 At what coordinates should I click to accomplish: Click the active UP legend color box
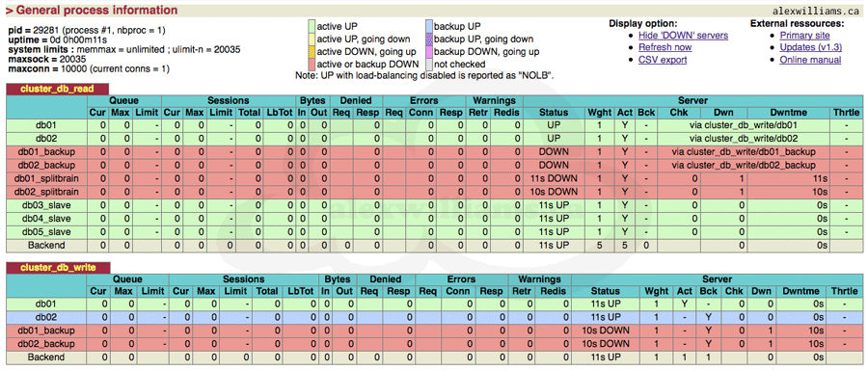[312, 26]
